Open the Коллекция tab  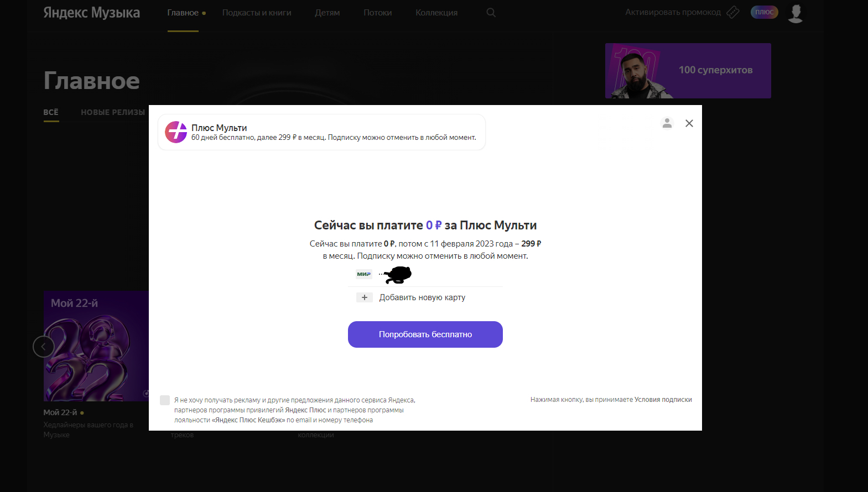tap(436, 13)
